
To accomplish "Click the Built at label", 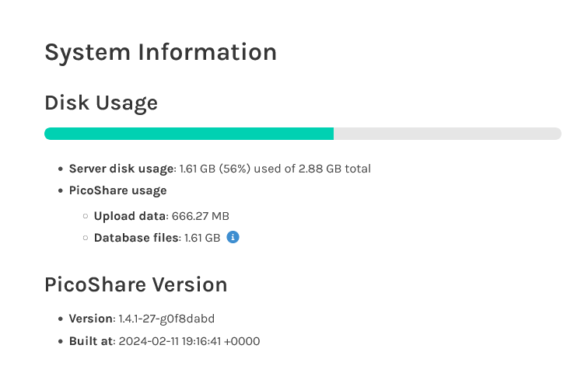I will (x=91, y=341).
